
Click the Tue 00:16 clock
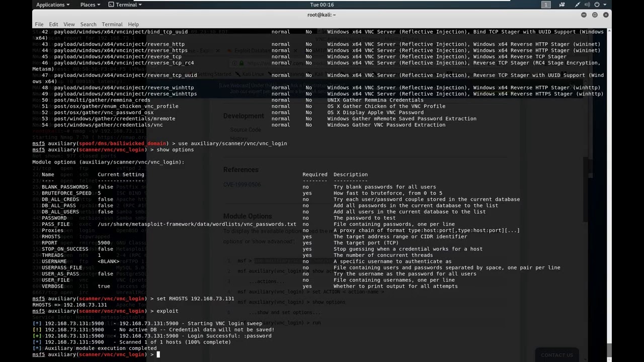click(321, 5)
